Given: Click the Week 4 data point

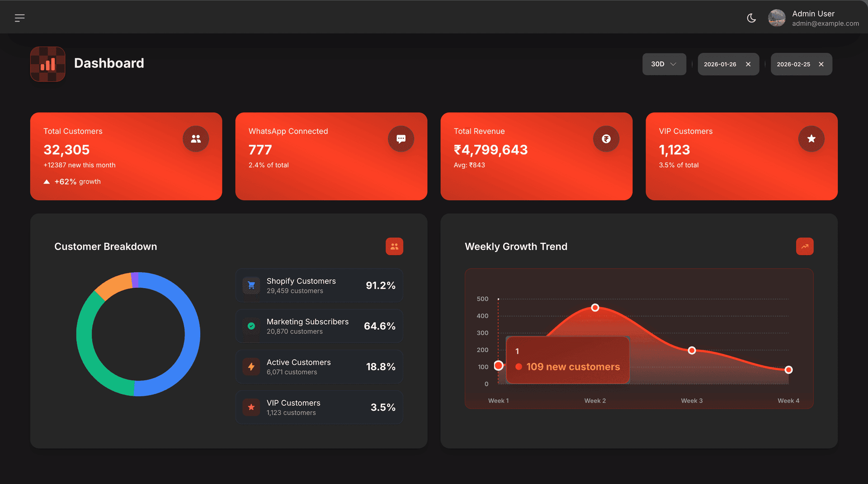Looking at the screenshot, I should click(788, 370).
